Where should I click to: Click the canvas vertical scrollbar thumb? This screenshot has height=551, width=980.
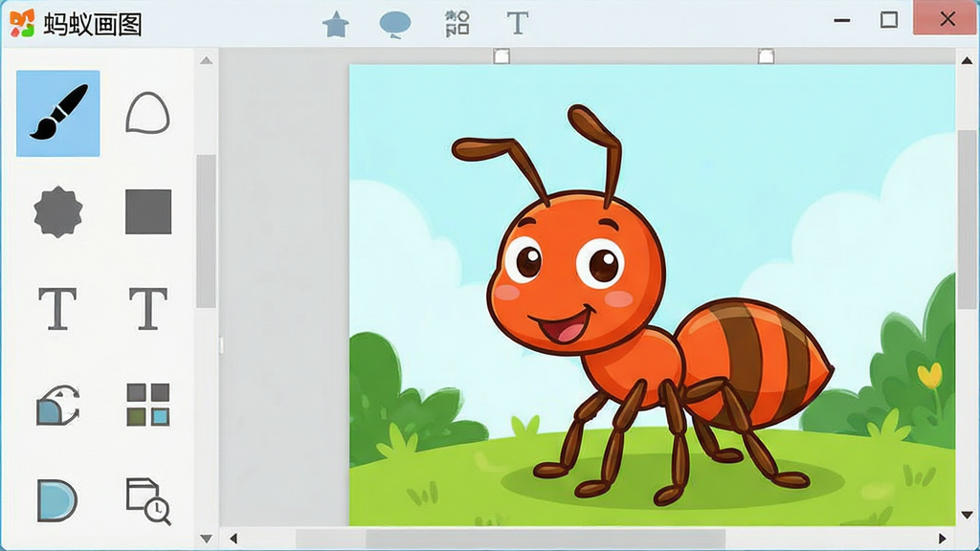(x=967, y=219)
